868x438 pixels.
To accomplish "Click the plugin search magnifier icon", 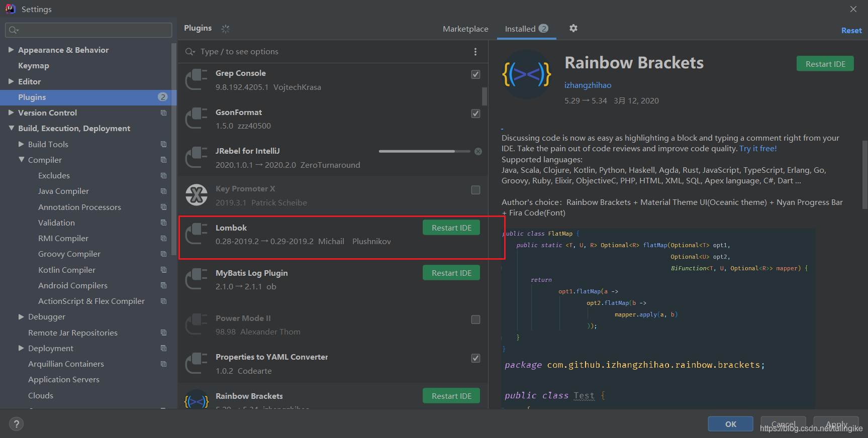I will click(x=190, y=52).
